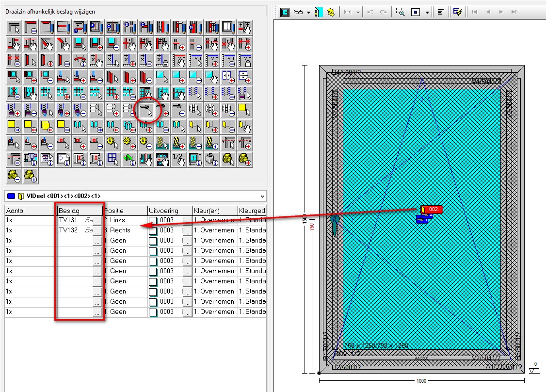Select the door handle with cursor tool

[146, 110]
